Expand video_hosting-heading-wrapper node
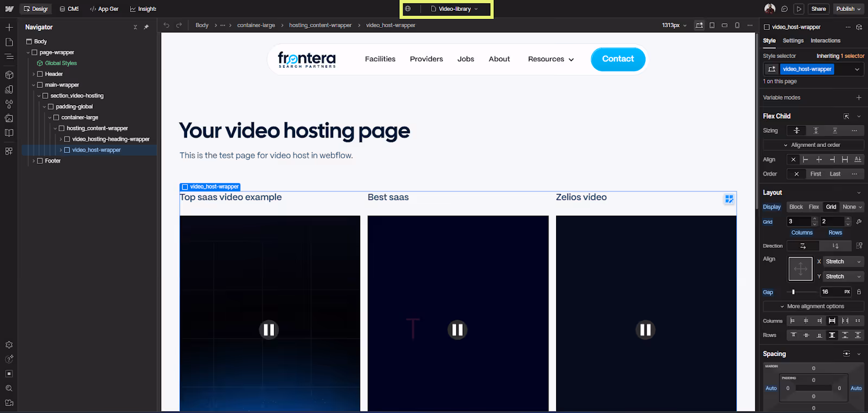The width and height of the screenshot is (868, 413). (61, 139)
